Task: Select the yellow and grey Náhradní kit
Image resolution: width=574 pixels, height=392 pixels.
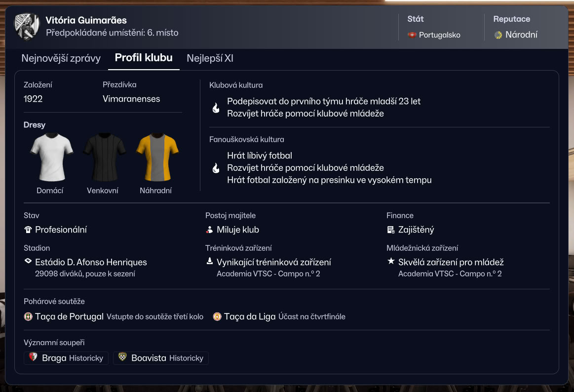Action: [x=157, y=158]
